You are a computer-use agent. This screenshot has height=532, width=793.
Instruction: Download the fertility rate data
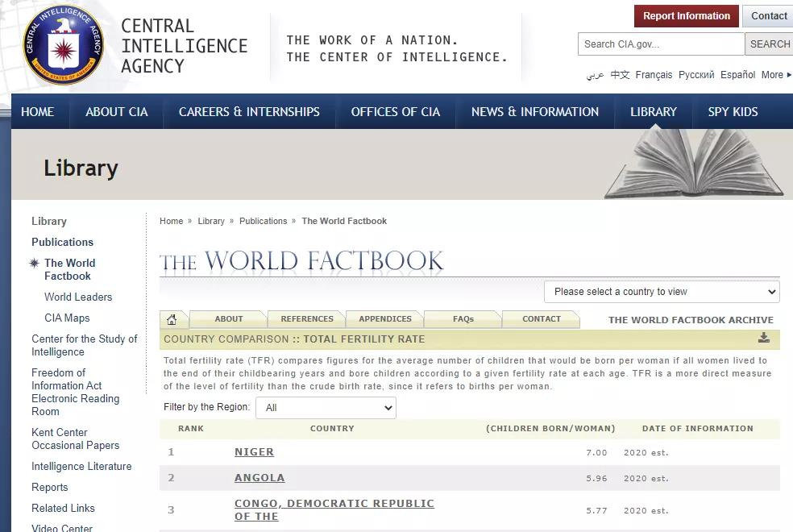pyautogui.click(x=764, y=338)
